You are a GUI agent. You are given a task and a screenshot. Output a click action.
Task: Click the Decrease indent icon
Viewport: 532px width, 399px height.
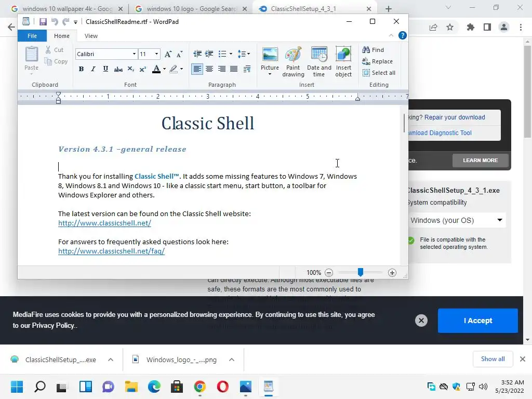tap(197, 54)
